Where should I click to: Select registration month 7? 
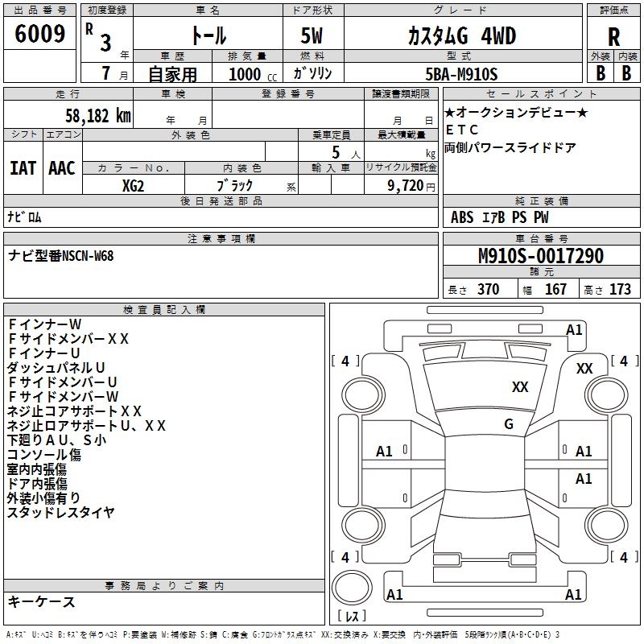pos(106,73)
